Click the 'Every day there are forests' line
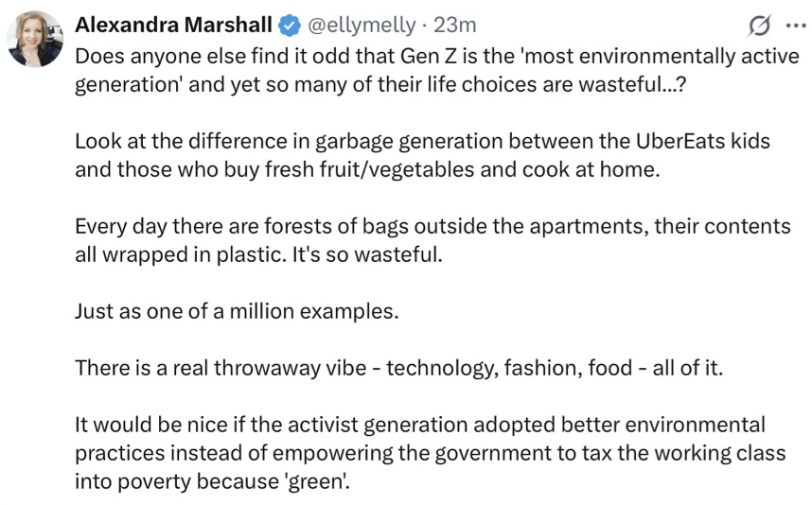Viewport: 812px width, 505px height. tap(432, 226)
